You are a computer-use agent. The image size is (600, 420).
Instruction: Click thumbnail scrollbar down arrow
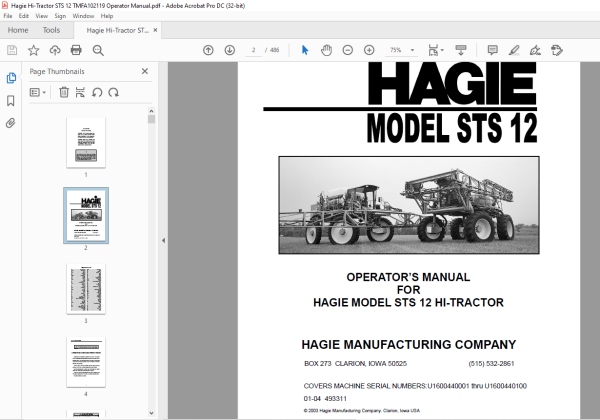click(x=151, y=413)
